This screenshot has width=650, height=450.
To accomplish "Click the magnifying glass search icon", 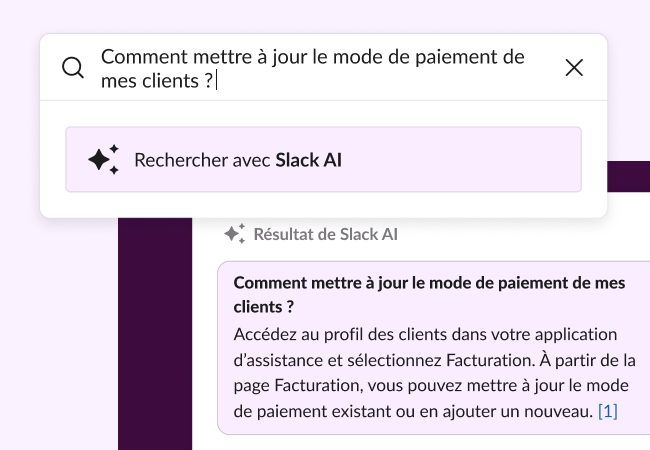I will (73, 68).
